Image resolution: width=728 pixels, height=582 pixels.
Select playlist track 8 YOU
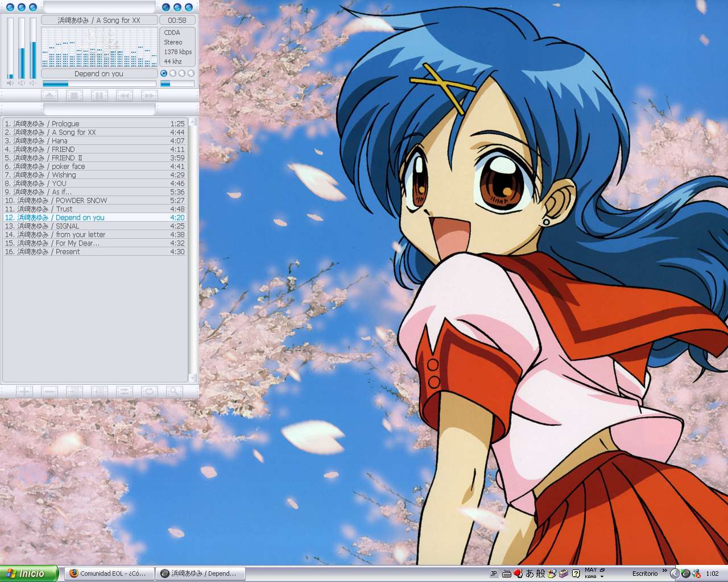point(95,183)
